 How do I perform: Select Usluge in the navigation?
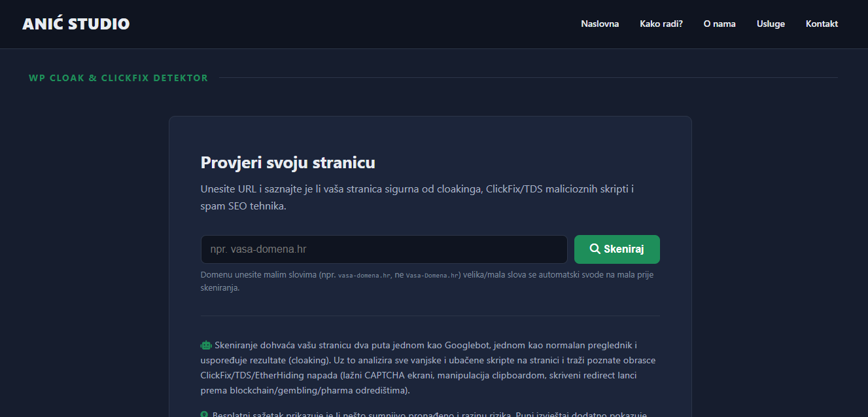click(x=771, y=24)
